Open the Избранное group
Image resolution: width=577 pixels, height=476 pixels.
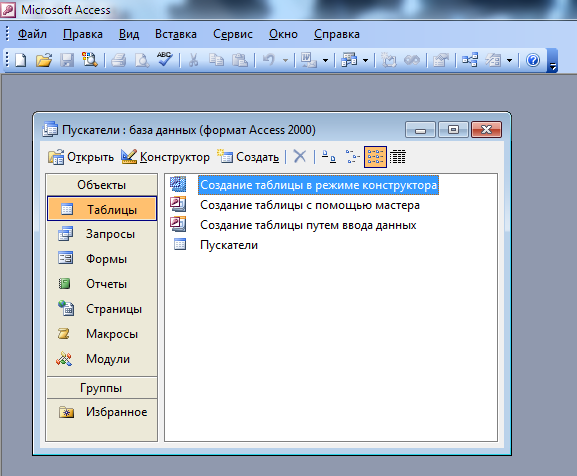click(x=102, y=412)
